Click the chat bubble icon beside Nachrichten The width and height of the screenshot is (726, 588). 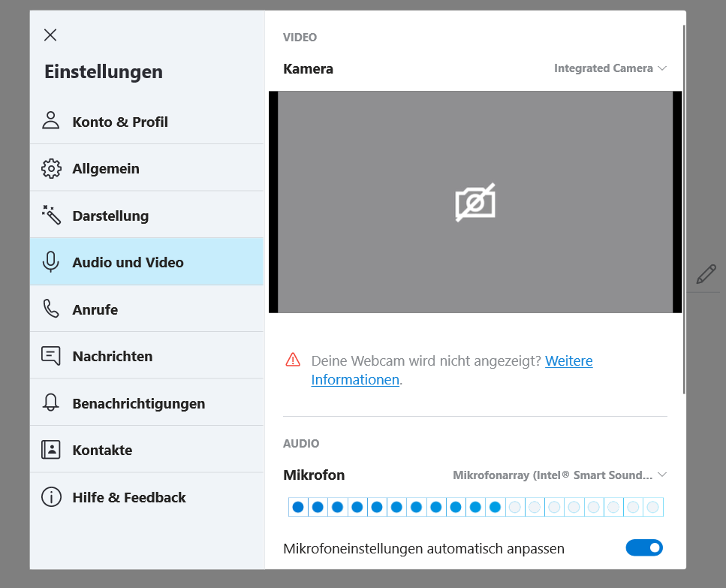[x=51, y=355]
